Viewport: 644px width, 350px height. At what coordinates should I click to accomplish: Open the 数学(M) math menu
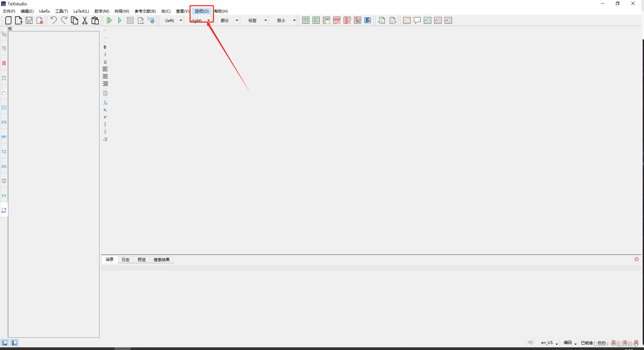(102, 11)
